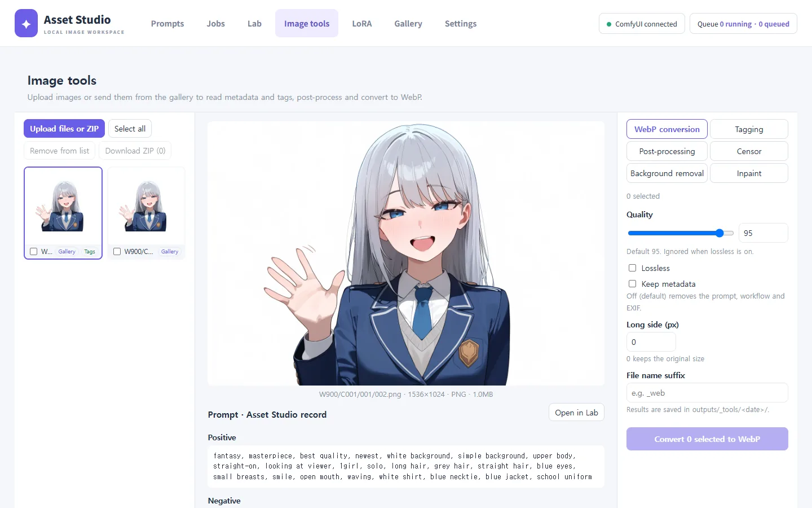Click the ComfyUI connected status indicator
The width and height of the screenshot is (812, 508).
642,24
